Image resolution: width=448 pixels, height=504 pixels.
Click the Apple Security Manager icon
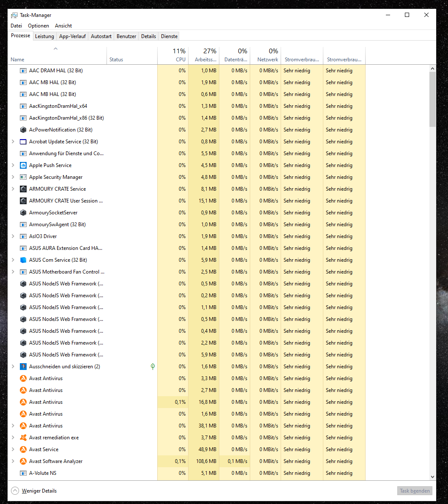coord(23,177)
